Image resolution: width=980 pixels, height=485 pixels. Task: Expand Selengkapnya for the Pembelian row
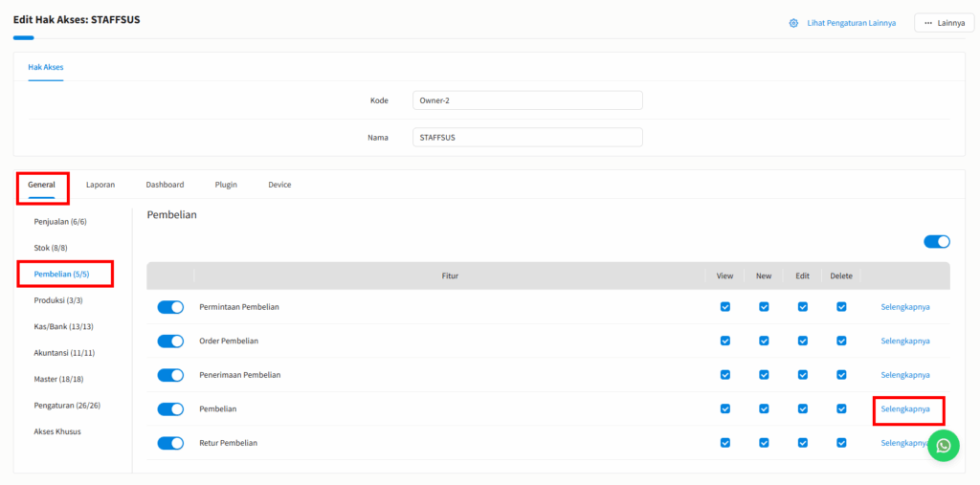(905, 409)
